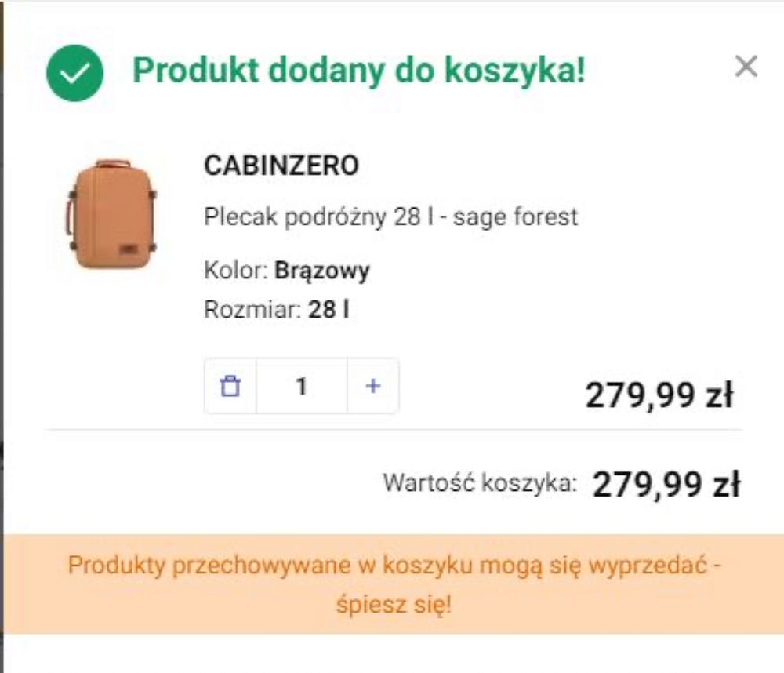784x673 pixels.
Task: Click the item price 279,99 zł beside quantity
Action: (659, 395)
